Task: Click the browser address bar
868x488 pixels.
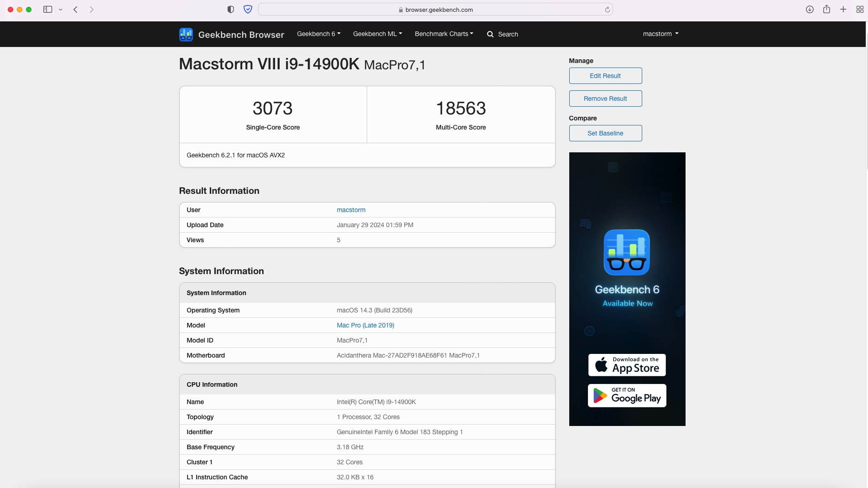Action: 435,10
